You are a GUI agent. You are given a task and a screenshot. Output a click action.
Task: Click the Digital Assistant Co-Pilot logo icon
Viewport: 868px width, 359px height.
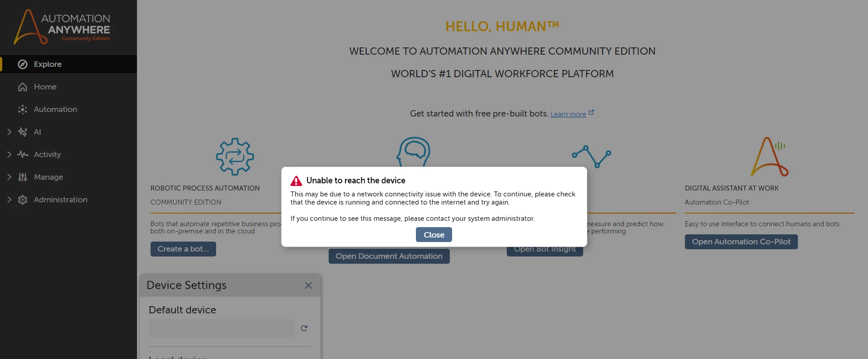pos(769,156)
